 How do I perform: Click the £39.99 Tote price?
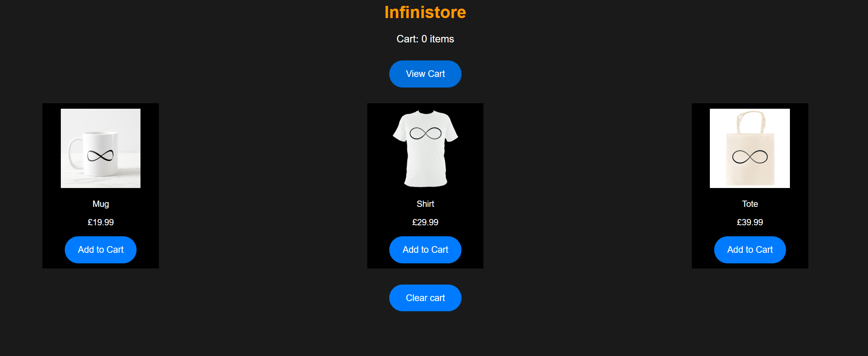(x=750, y=222)
